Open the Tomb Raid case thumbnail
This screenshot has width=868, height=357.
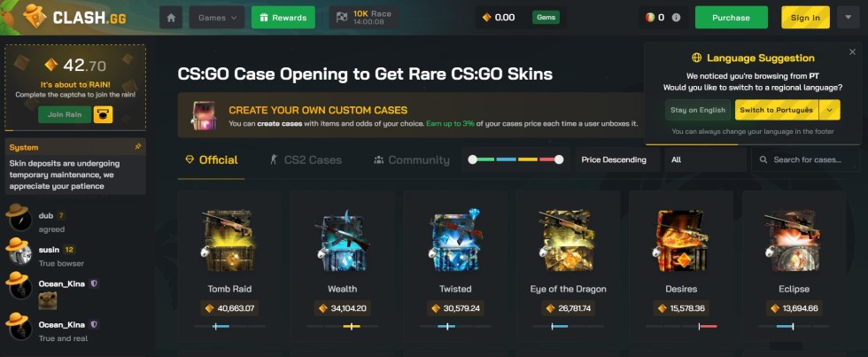(x=229, y=241)
